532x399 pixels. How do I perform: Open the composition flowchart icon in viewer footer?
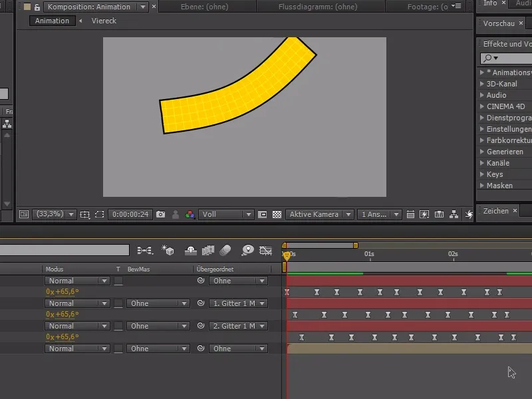[x=454, y=214]
